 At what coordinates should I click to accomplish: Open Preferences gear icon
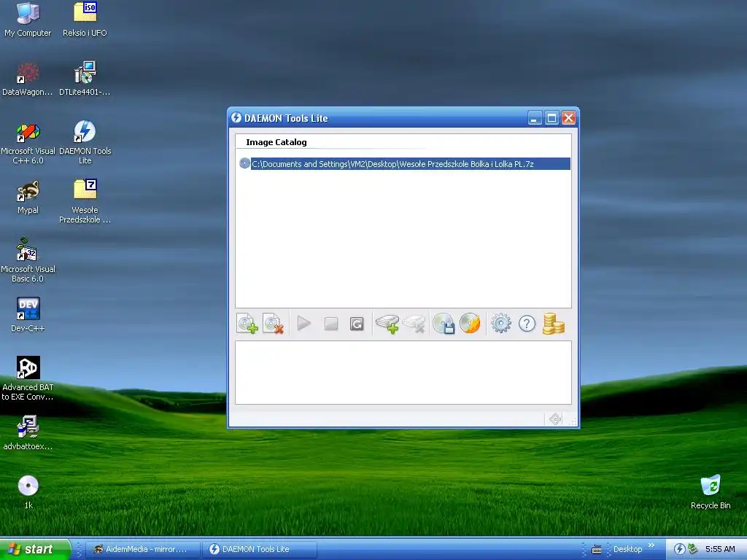coord(500,324)
